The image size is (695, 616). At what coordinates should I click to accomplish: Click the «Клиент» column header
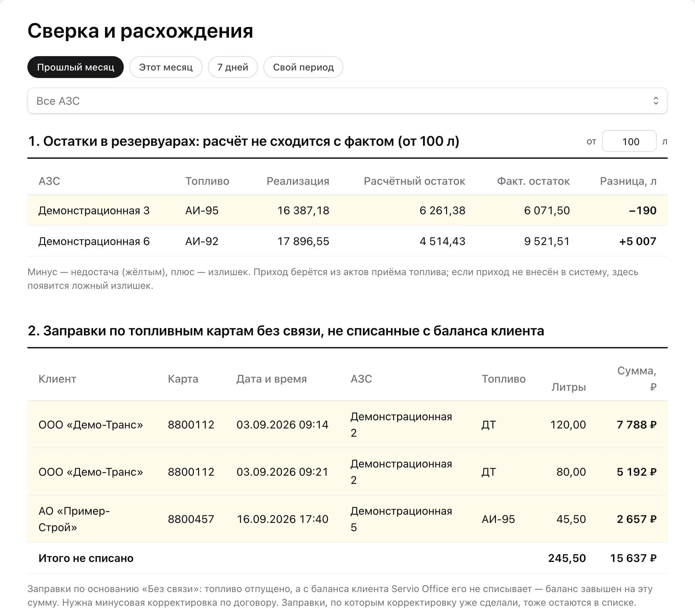[57, 379]
